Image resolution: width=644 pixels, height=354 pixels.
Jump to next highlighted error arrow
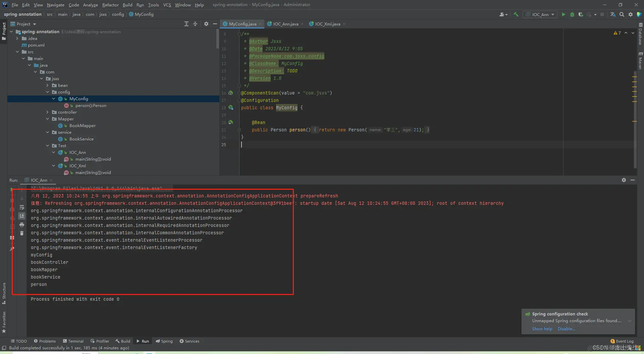click(633, 33)
